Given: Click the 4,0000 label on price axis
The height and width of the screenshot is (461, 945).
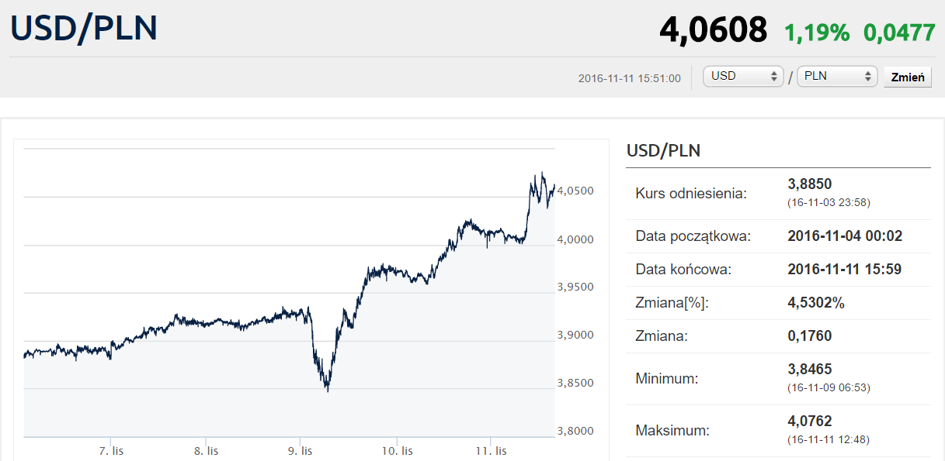Looking at the screenshot, I should pos(576,239).
